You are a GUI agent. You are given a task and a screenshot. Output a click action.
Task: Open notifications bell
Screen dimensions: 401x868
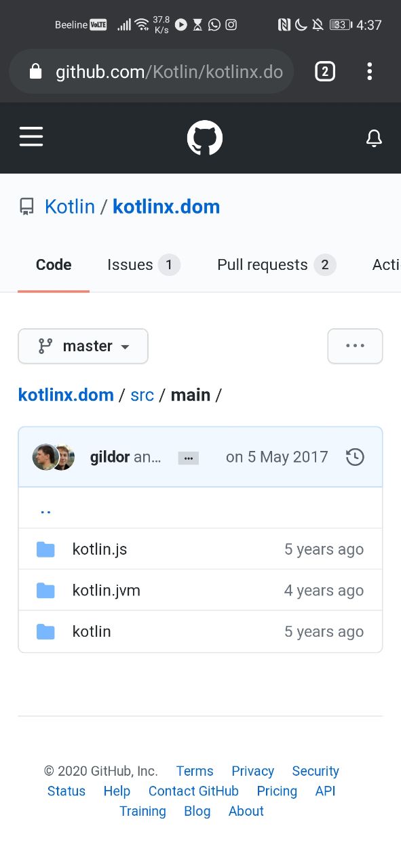(374, 138)
